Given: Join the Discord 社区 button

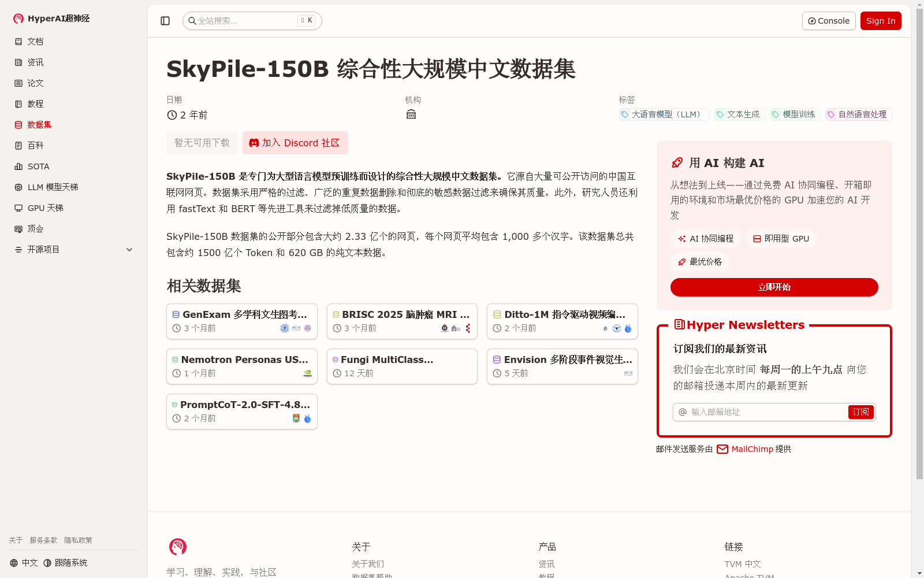Looking at the screenshot, I should (295, 143).
